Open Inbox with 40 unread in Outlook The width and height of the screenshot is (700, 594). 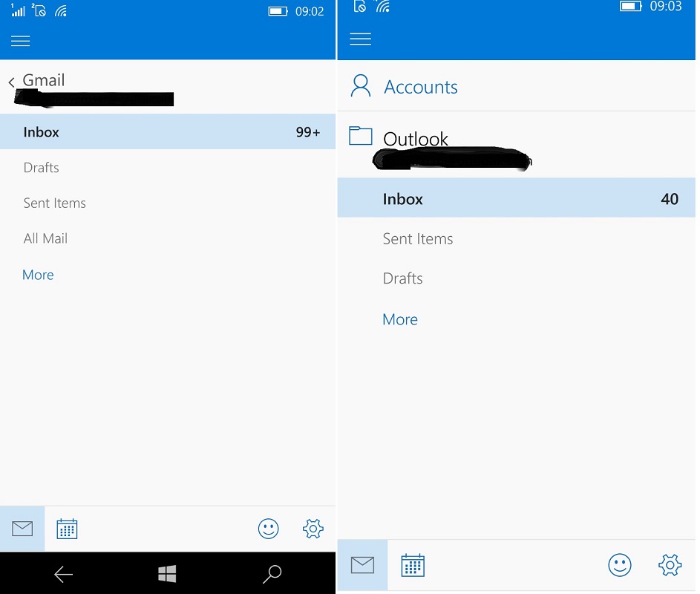pyautogui.click(x=517, y=198)
